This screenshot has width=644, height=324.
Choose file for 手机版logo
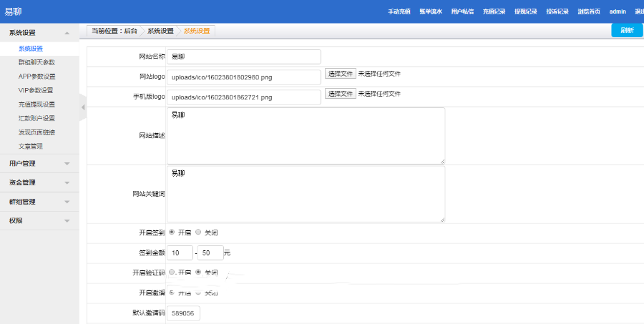(x=341, y=94)
